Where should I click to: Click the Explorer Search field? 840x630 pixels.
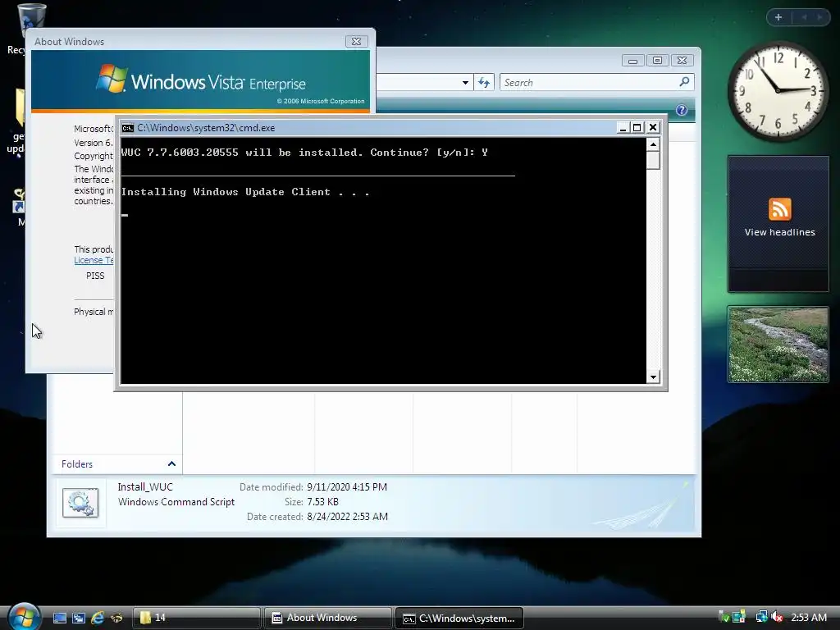[597, 83]
